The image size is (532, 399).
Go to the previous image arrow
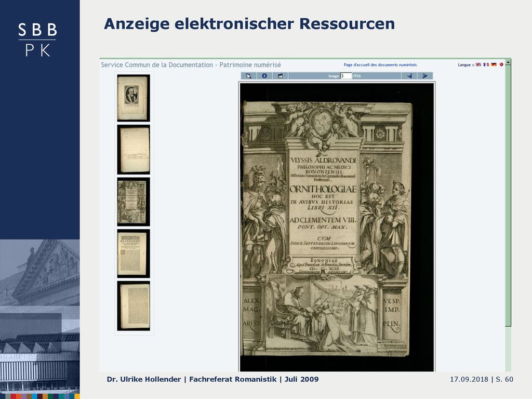(409, 76)
